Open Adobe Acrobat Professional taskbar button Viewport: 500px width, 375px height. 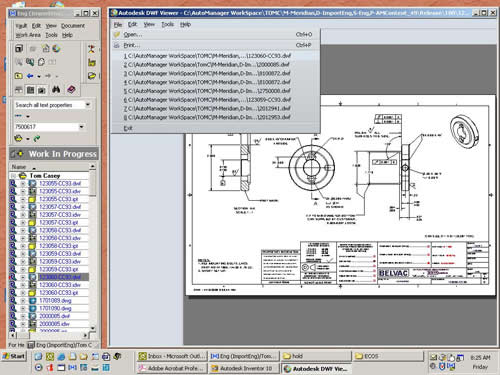172,368
